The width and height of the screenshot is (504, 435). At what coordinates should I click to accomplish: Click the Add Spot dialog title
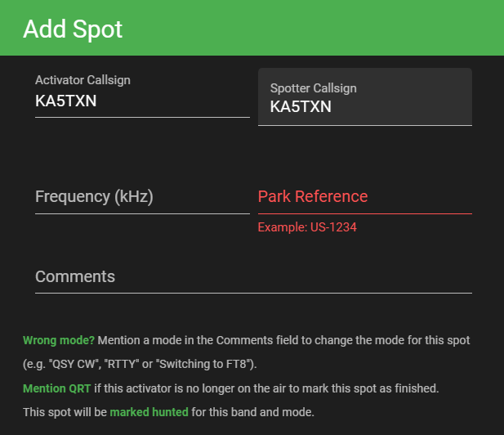point(73,29)
